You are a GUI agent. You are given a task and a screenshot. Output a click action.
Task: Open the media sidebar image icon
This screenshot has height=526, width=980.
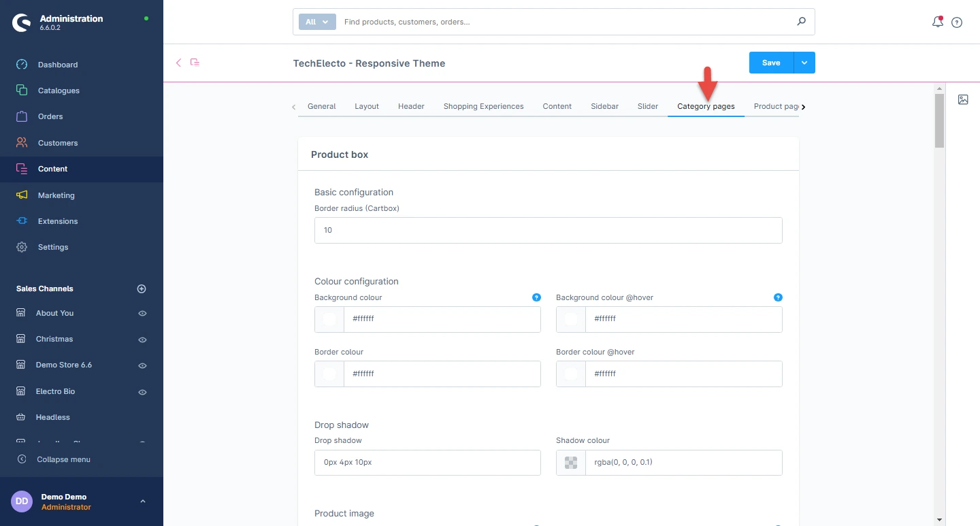tap(963, 99)
